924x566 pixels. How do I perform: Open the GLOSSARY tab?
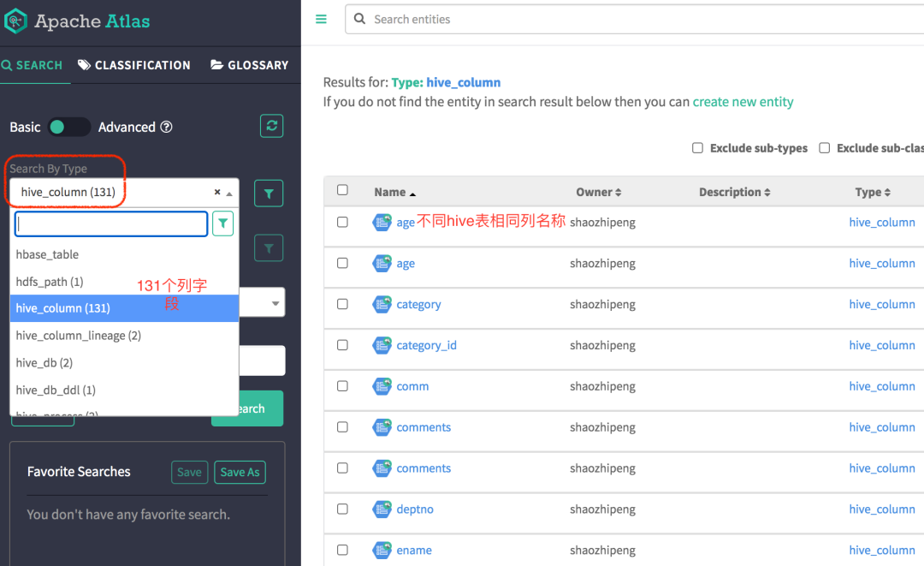pos(250,65)
